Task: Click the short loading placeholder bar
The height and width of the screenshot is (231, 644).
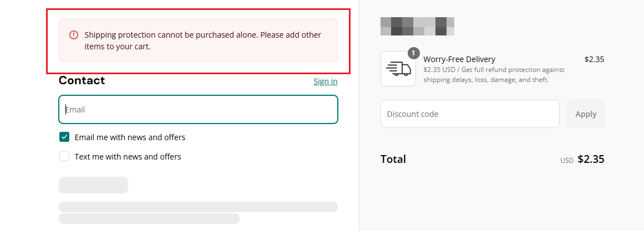Action: point(94,185)
